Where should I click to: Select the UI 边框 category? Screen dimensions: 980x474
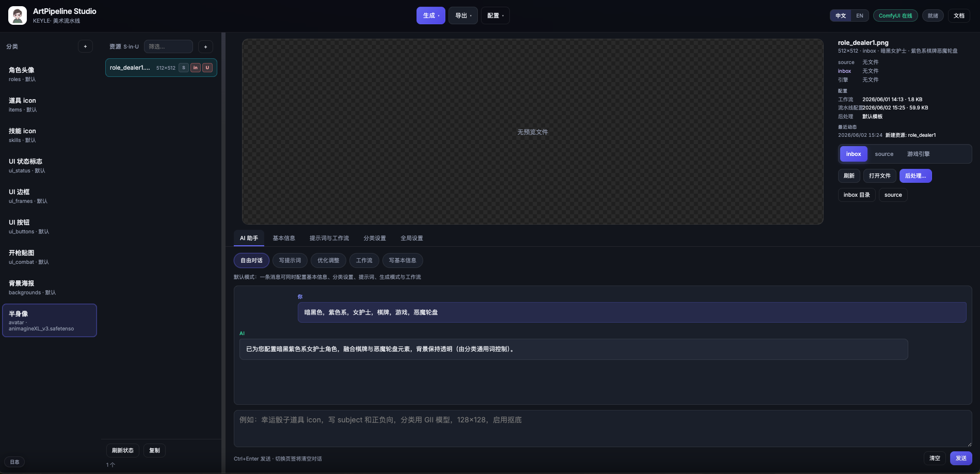pyautogui.click(x=50, y=196)
